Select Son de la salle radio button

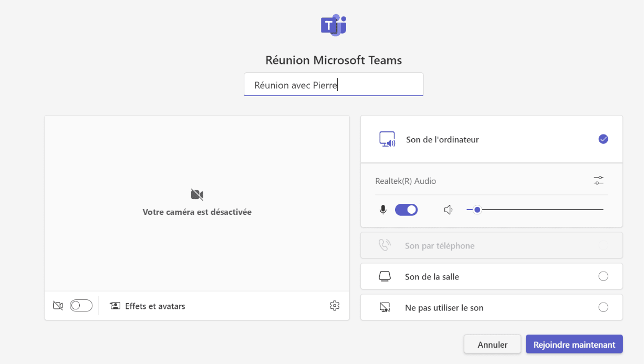[603, 276]
